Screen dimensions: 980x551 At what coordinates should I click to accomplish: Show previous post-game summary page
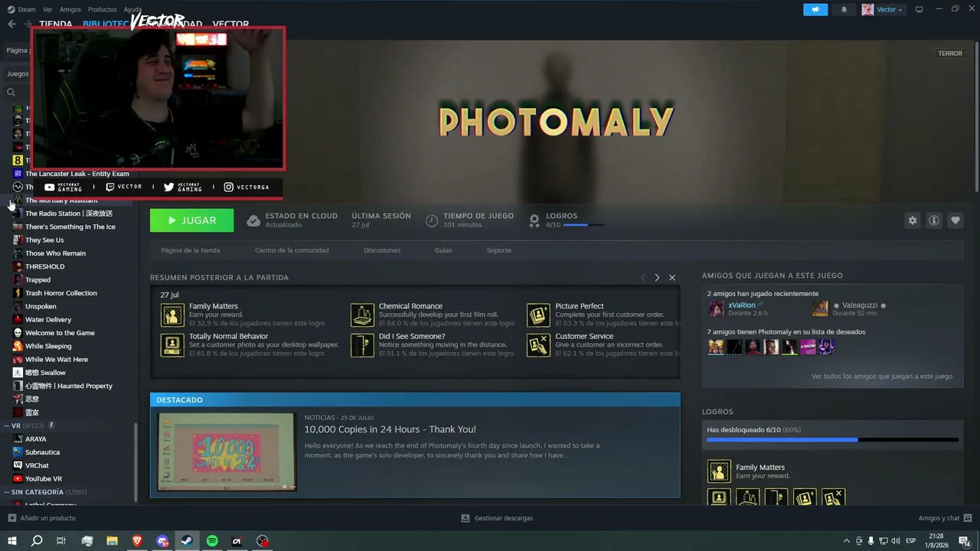click(643, 277)
